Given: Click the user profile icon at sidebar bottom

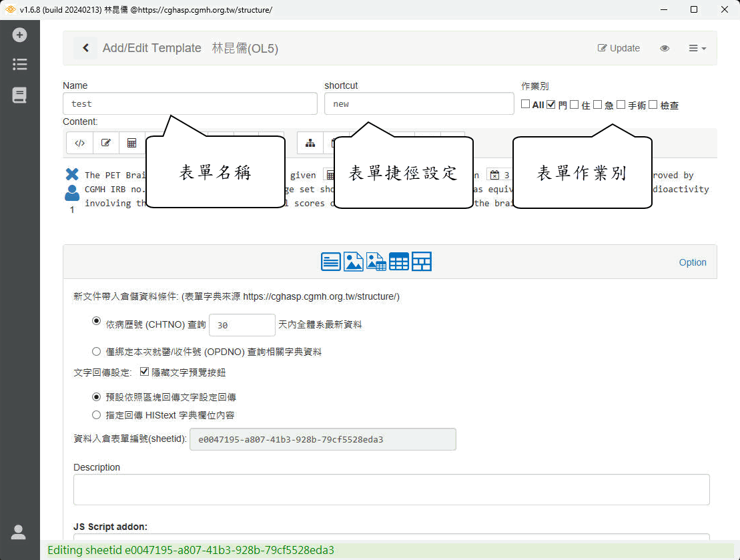Looking at the screenshot, I should (19, 532).
